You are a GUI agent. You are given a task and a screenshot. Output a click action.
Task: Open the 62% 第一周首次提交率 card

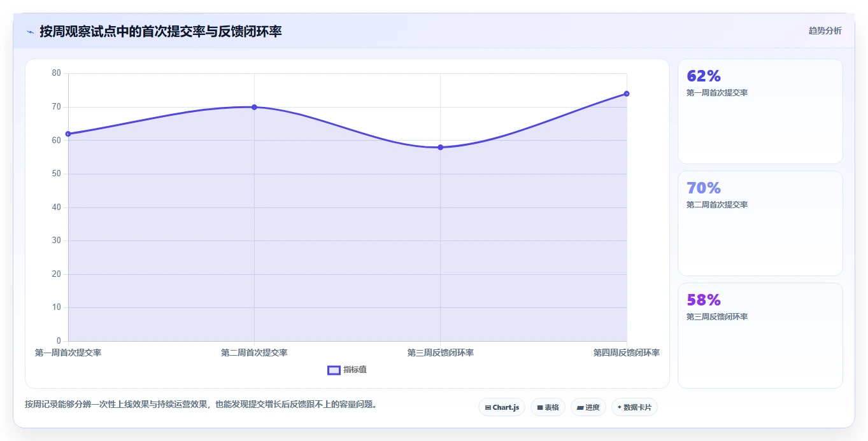click(760, 111)
